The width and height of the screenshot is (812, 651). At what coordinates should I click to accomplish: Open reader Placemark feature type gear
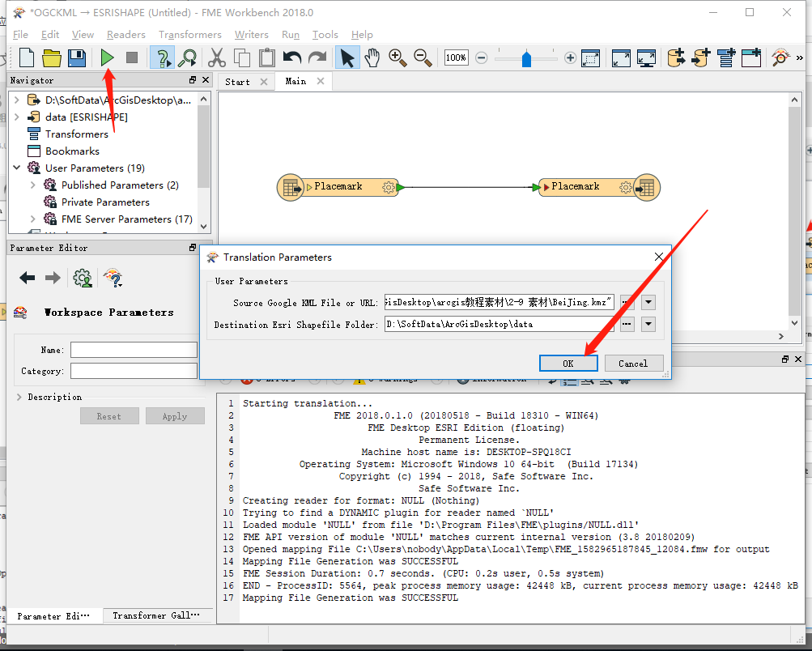pyautogui.click(x=389, y=187)
